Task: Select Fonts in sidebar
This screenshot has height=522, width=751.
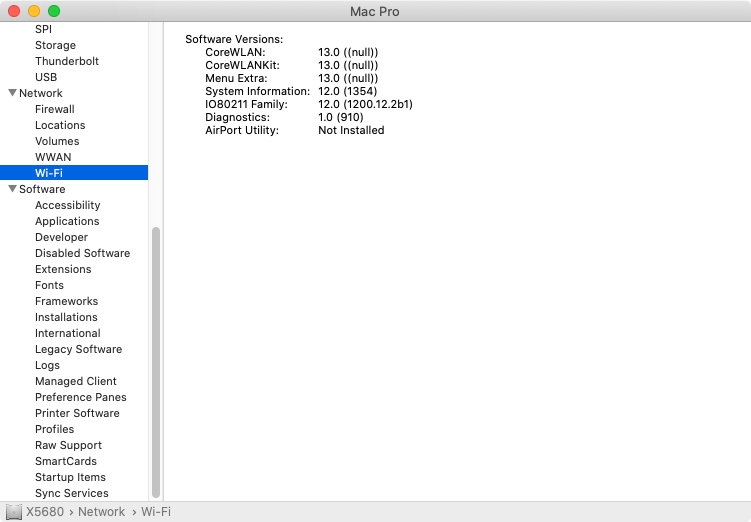Action: tap(49, 285)
